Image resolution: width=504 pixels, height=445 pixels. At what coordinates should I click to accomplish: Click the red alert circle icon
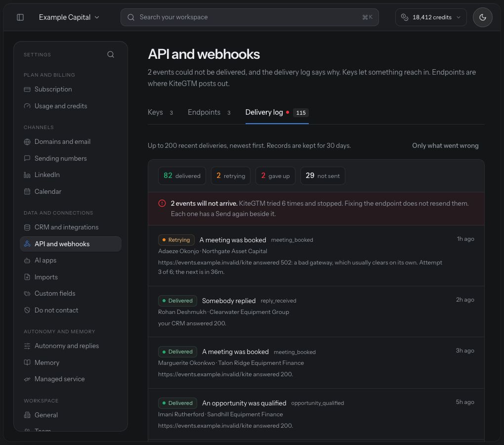click(162, 204)
